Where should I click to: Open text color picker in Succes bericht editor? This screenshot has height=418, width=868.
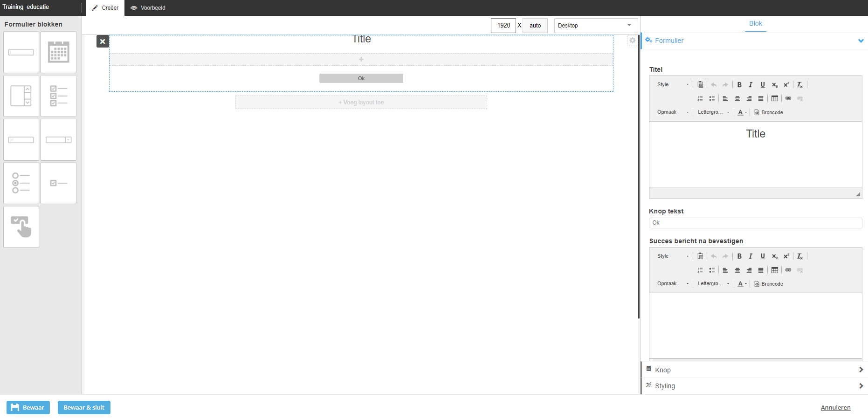click(x=742, y=284)
